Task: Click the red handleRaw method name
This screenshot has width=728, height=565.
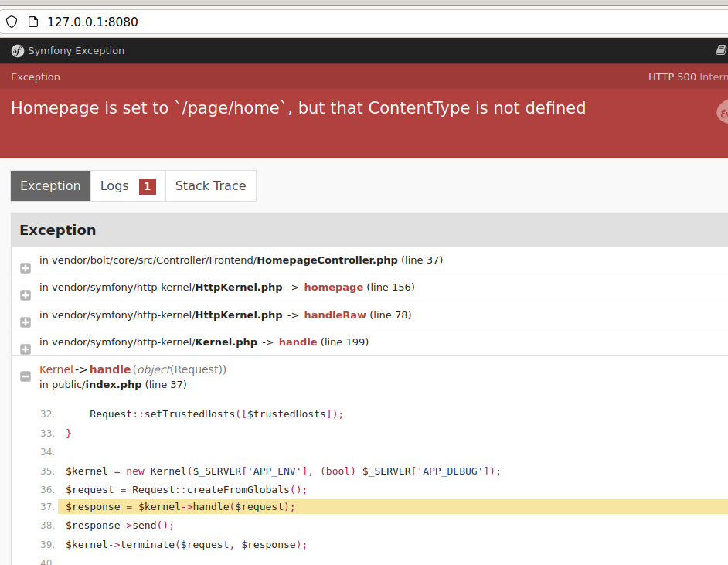Action: (335, 315)
